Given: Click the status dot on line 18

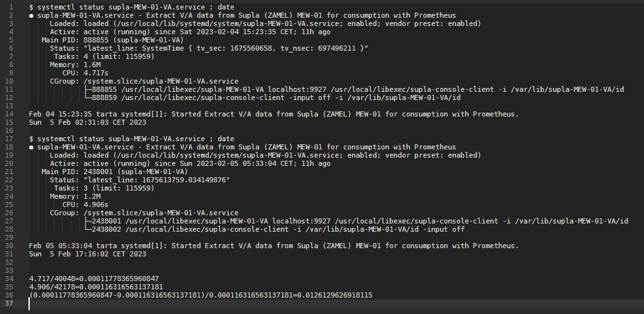Looking at the screenshot, I should [32, 147].
